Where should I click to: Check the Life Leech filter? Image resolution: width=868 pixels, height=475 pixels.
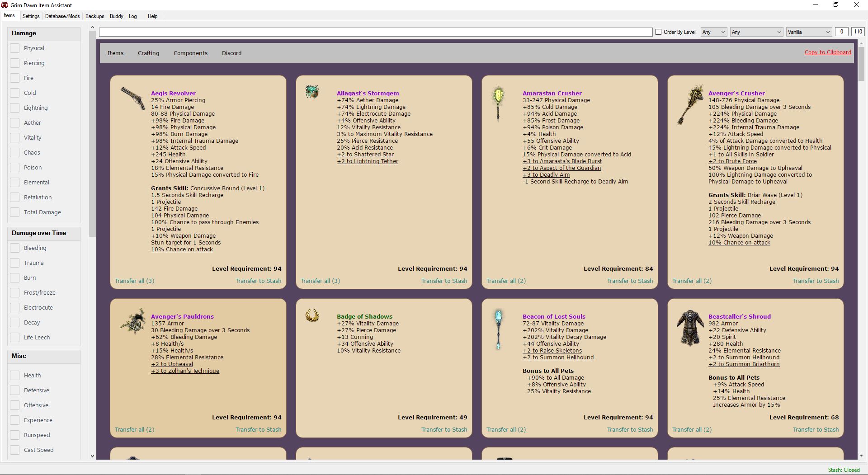click(15, 337)
